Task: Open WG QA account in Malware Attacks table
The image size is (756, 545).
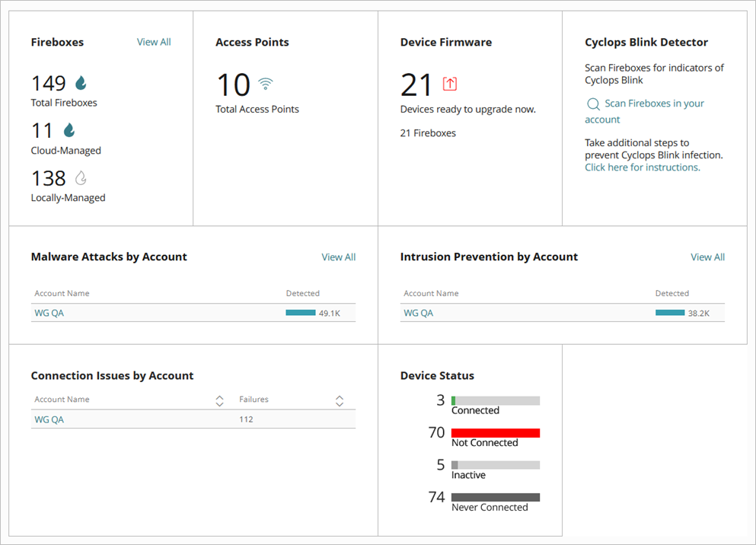Action: tap(49, 313)
